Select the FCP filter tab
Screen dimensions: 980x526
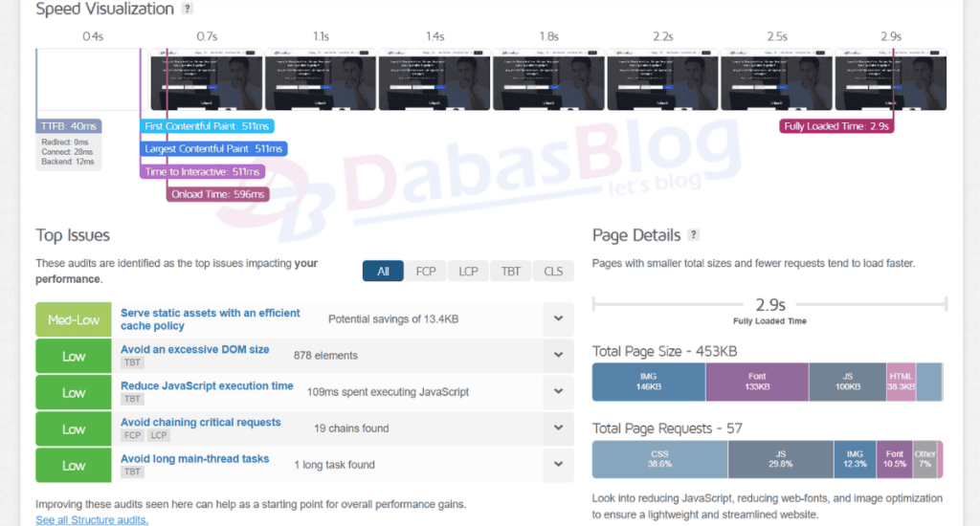click(x=426, y=271)
